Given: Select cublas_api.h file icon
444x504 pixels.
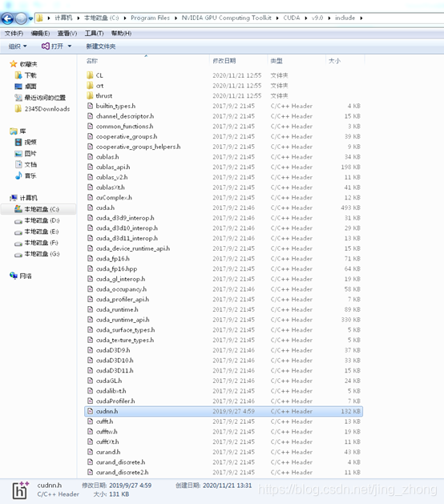Looking at the screenshot, I should click(x=91, y=167).
